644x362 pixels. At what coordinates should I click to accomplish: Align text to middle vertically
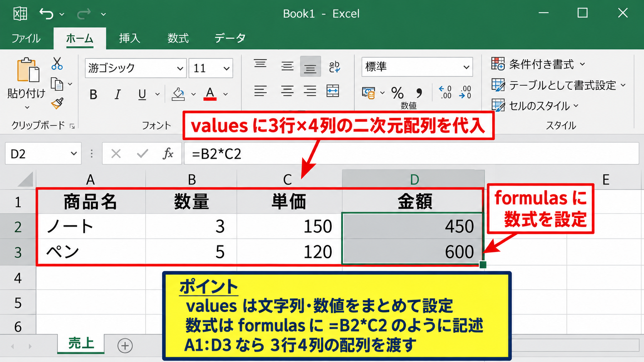[287, 66]
